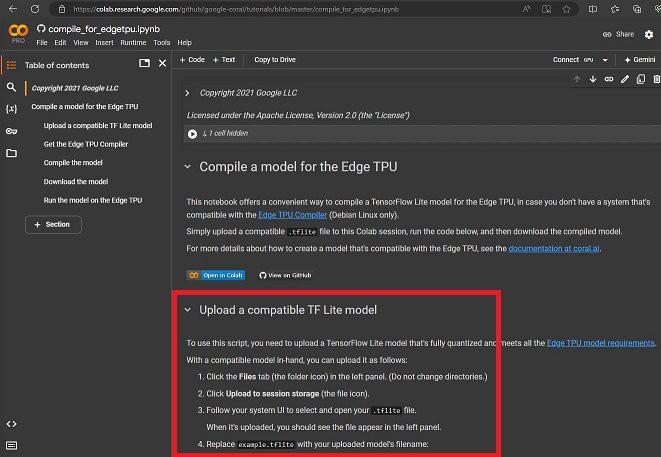Viewport: 661px width, 457px height.
Task: Click Copy to Drive
Action: point(275,60)
